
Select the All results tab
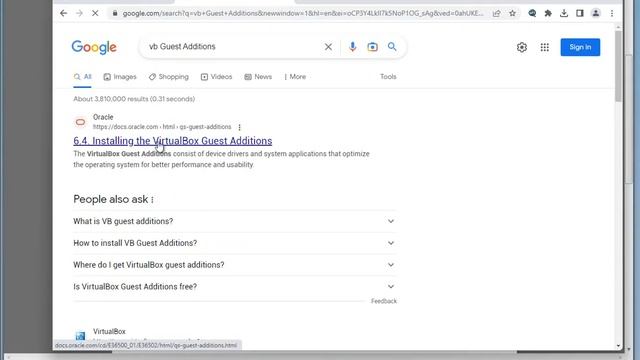(82, 77)
